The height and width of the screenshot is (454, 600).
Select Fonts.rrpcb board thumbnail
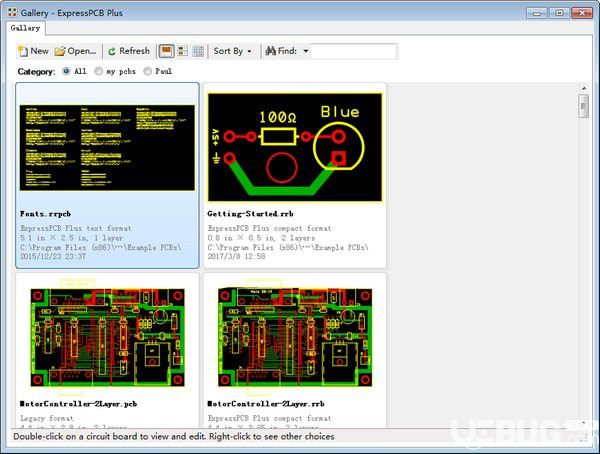click(107, 148)
